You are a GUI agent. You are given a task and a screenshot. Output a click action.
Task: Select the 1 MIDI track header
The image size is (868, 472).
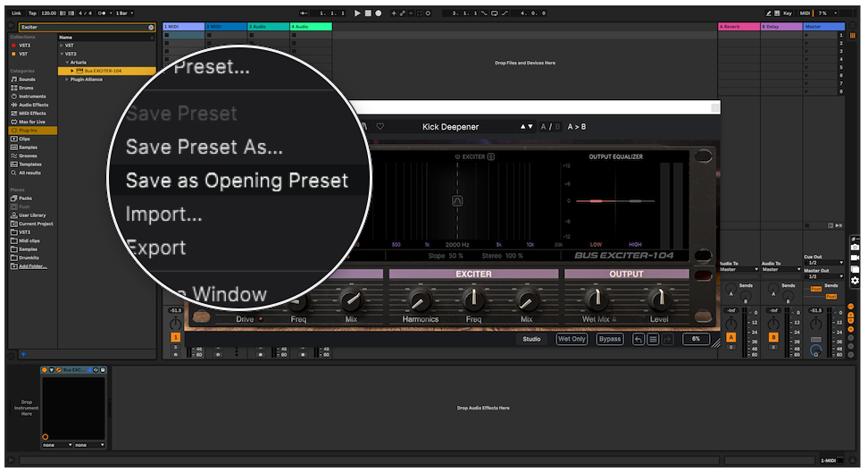point(183,27)
